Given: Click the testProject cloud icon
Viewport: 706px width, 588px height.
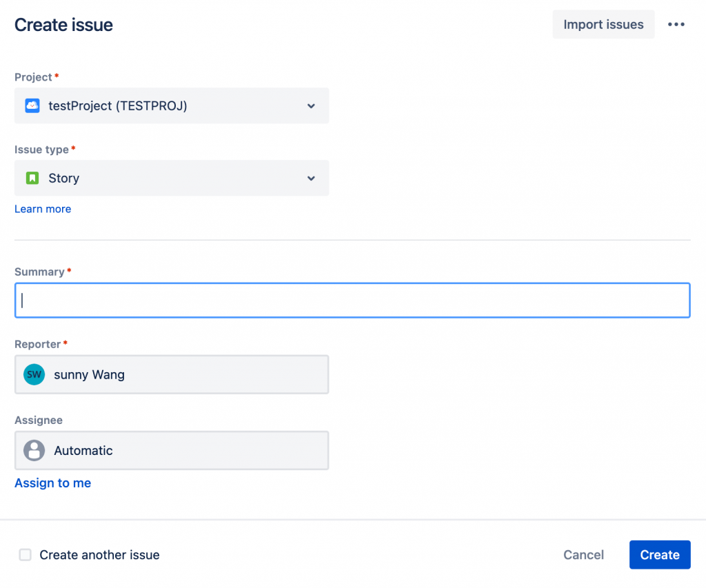Looking at the screenshot, I should 32,105.
